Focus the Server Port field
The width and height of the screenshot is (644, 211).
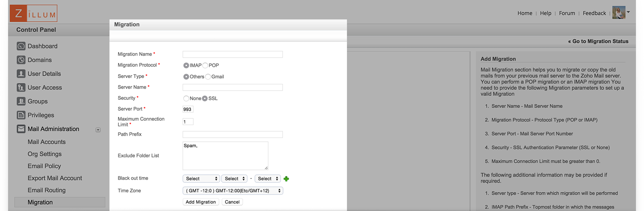[x=188, y=109]
